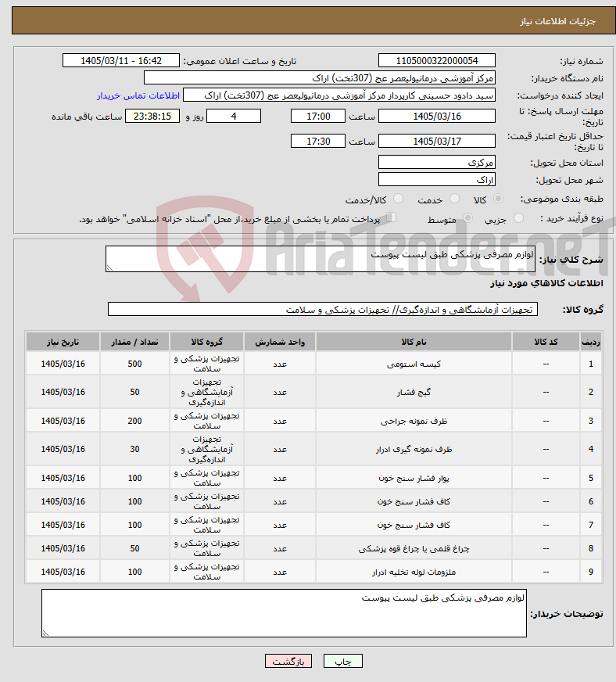Click the delivery province field مرکزی

pyautogui.click(x=437, y=162)
